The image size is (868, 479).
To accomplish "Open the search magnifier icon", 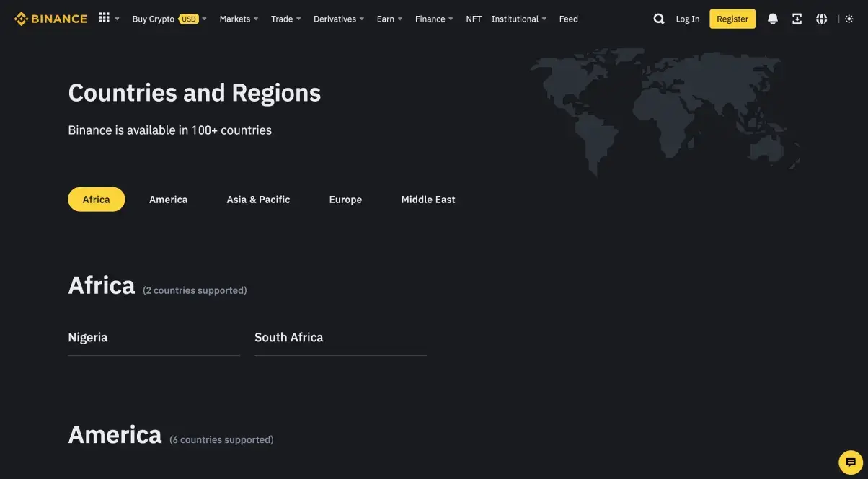I will 659,19.
